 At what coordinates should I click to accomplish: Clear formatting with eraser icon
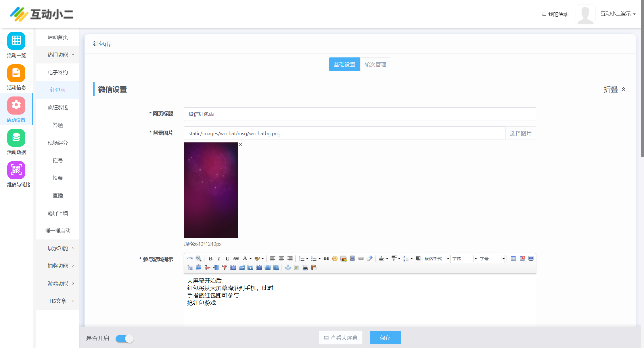click(370, 258)
